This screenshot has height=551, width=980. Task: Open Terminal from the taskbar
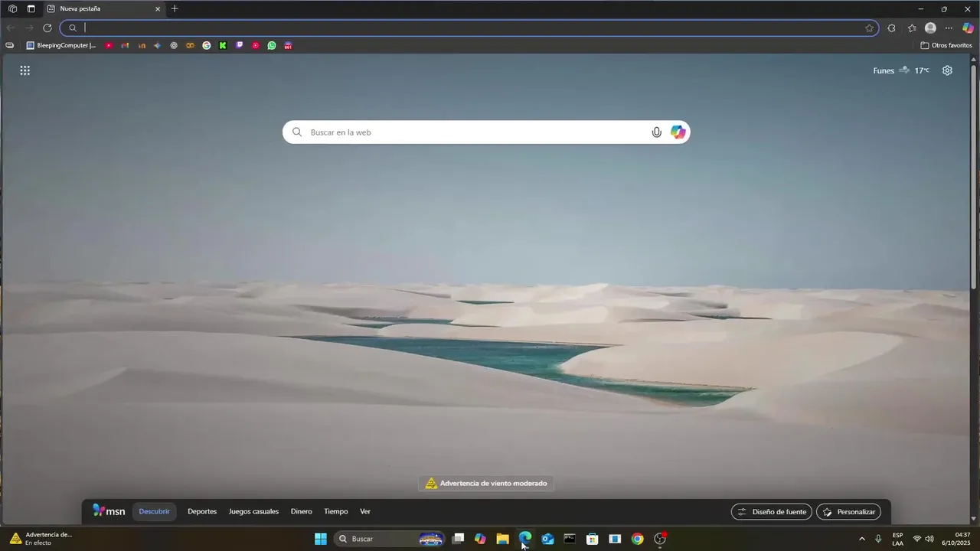pos(570,539)
